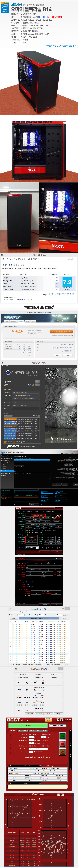Open Profiles in Intel XTU sidebar
78x868 pixels.
[x=3, y=475]
